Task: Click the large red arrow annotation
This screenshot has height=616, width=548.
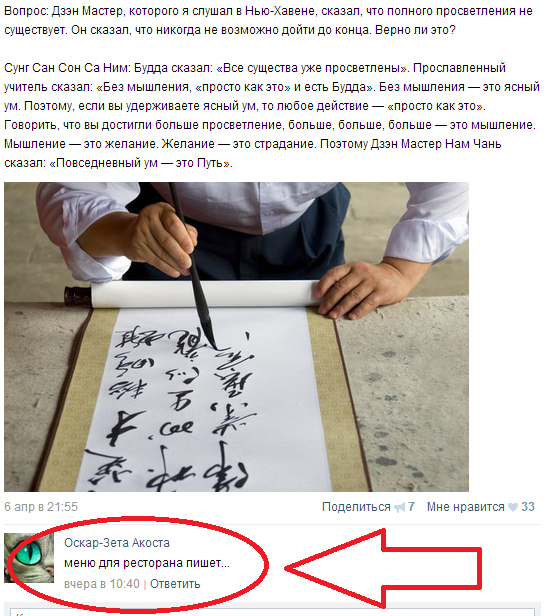Action: (383, 568)
